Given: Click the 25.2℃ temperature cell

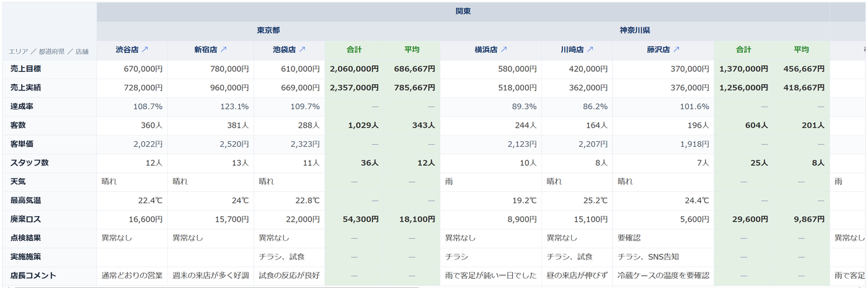Looking at the screenshot, I should click(577, 201).
